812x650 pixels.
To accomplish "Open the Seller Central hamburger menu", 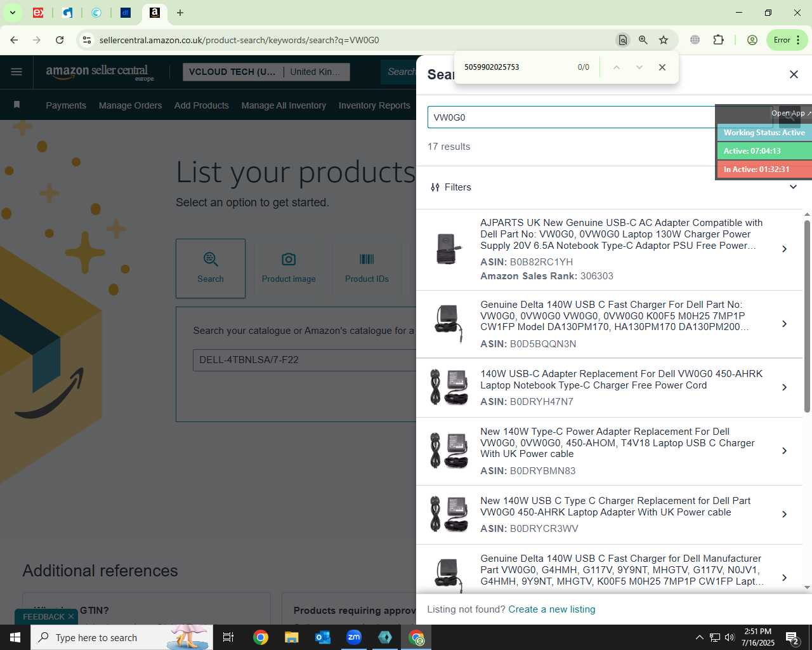I will pos(16,72).
